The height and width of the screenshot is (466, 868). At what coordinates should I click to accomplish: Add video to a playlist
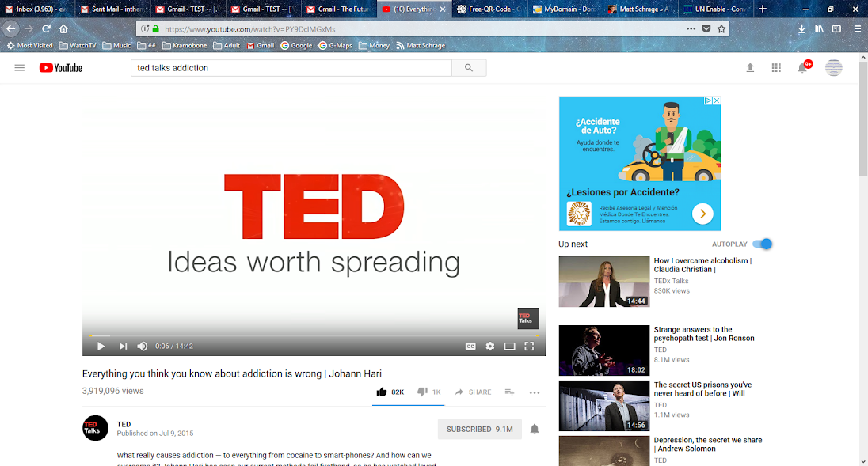[x=509, y=392]
